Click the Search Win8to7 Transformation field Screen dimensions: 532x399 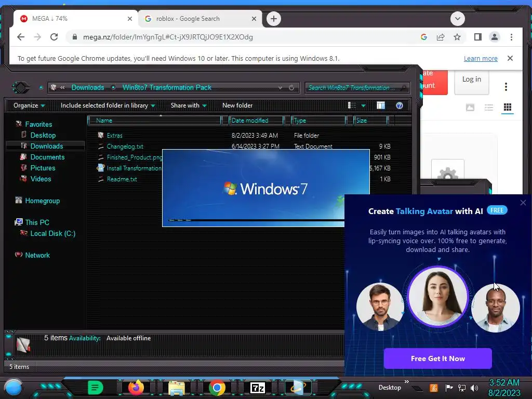pyautogui.click(x=357, y=87)
